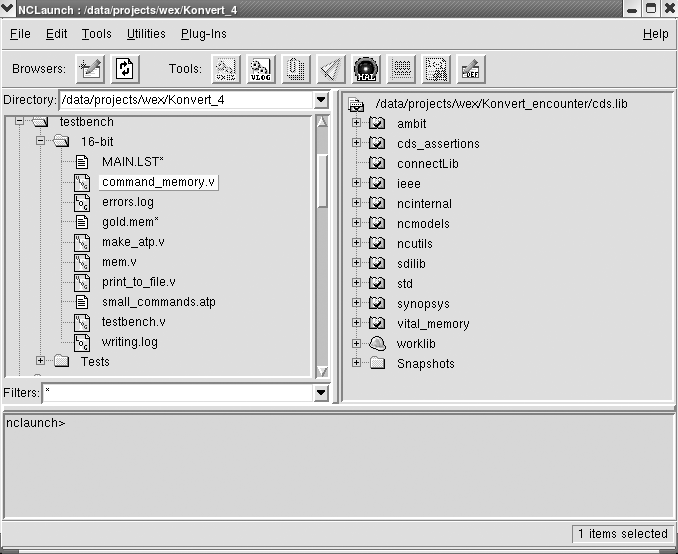Open the Edit menu
The width and height of the screenshot is (678, 554).
[x=57, y=34]
